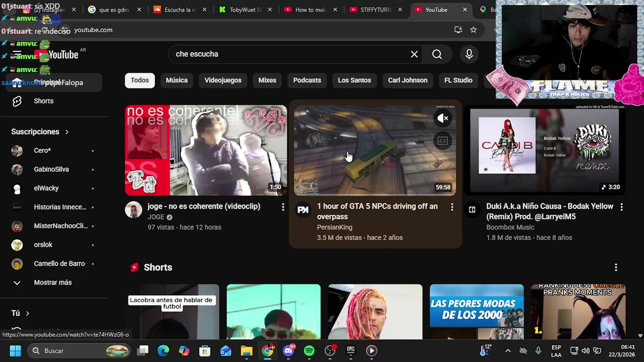Select the Carl Johnson filter chip
Screen dimensions: 644x362
408,80
